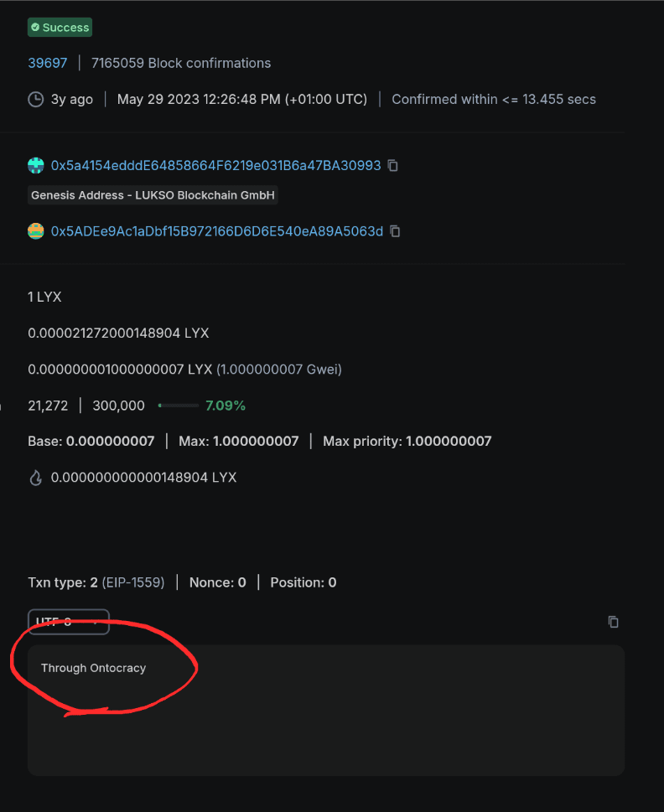Click the clock icon beside timestamp
Viewport: 664px width, 812px height.
tap(36, 99)
